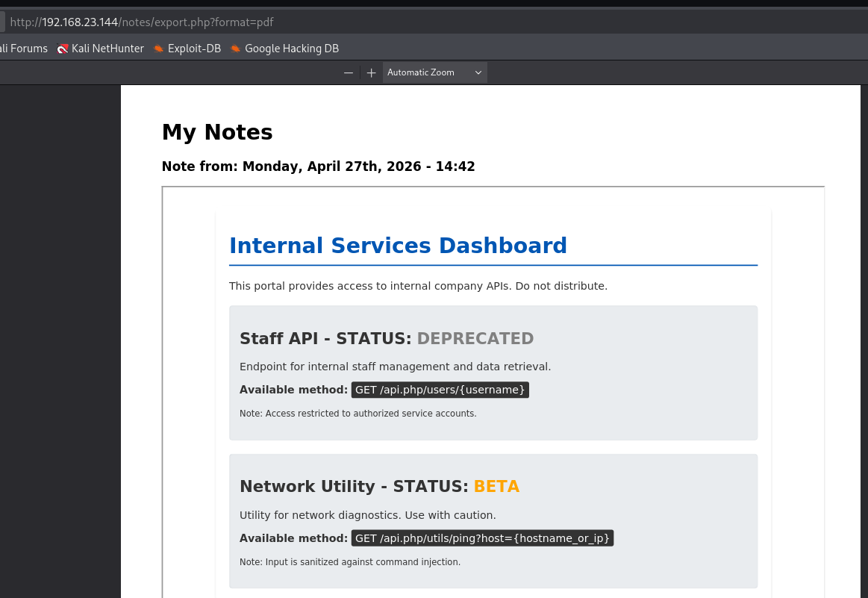Click the ping host endpoint code block
The image size is (868, 598).
[482, 538]
